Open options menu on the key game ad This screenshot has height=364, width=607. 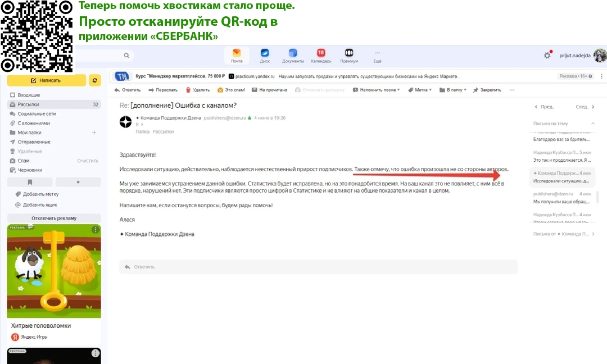point(95,230)
